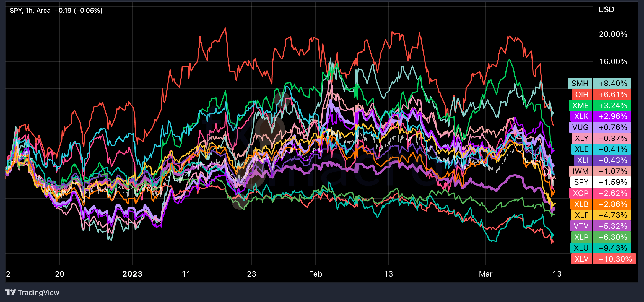Click the XLK +2.96% value tag

pyautogui.click(x=612, y=116)
